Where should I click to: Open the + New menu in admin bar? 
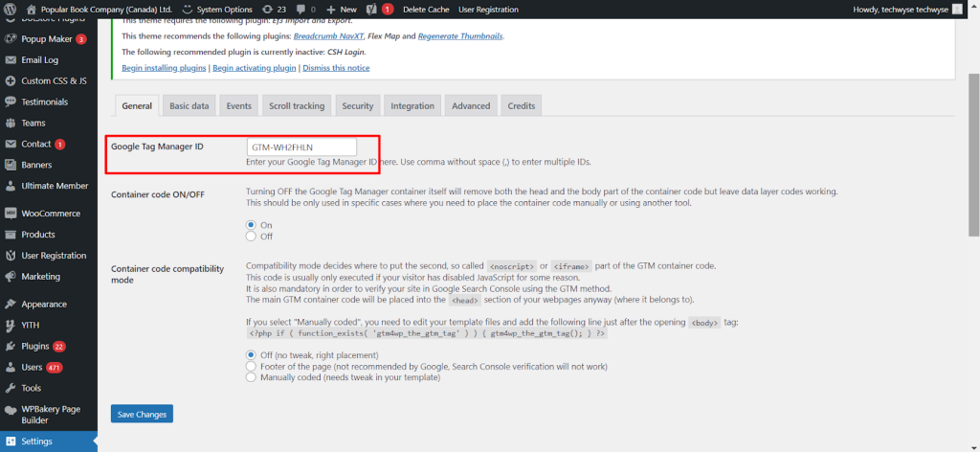tap(342, 9)
